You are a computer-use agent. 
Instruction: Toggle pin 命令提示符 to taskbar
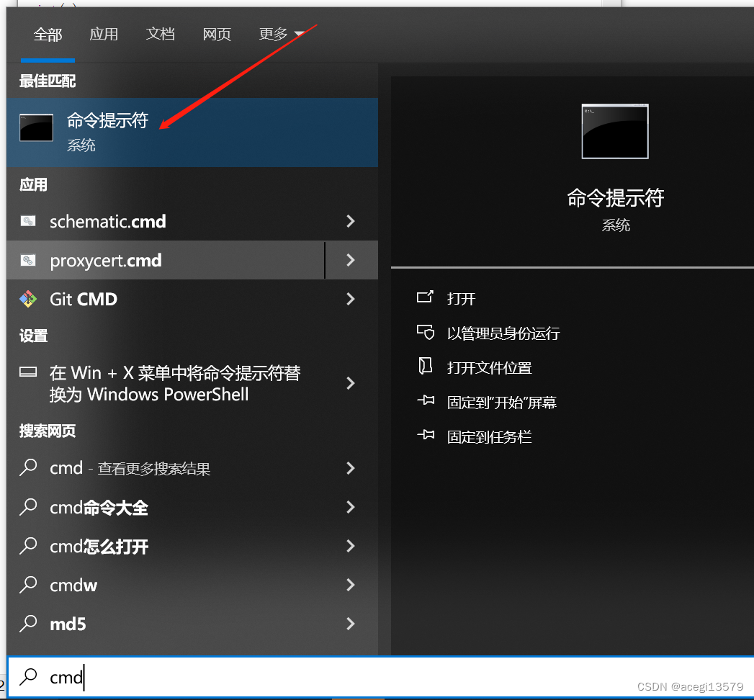489,436
